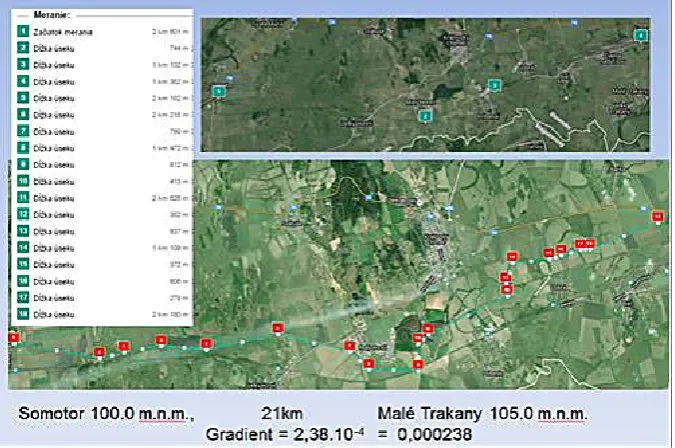Click distance value in the Začiatok merania row
Screen dimensions: 675x448
coord(170,31)
